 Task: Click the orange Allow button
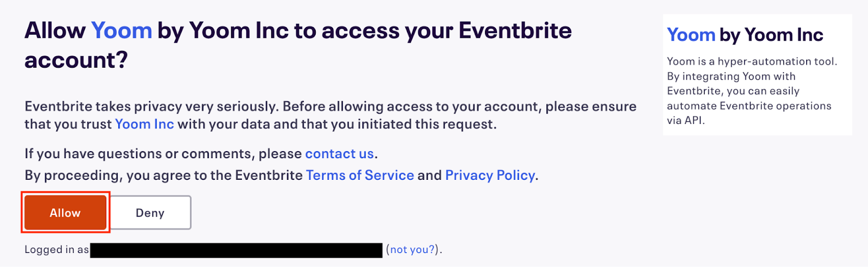pyautogui.click(x=65, y=213)
